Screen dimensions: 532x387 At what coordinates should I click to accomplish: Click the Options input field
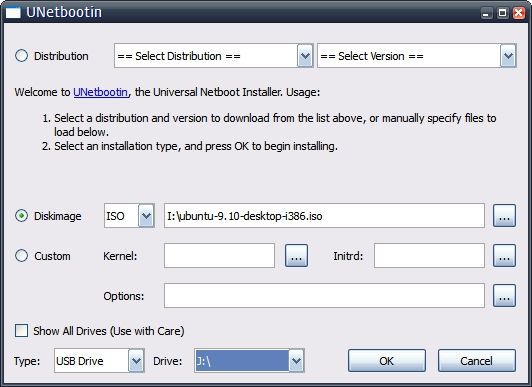pyautogui.click(x=324, y=296)
